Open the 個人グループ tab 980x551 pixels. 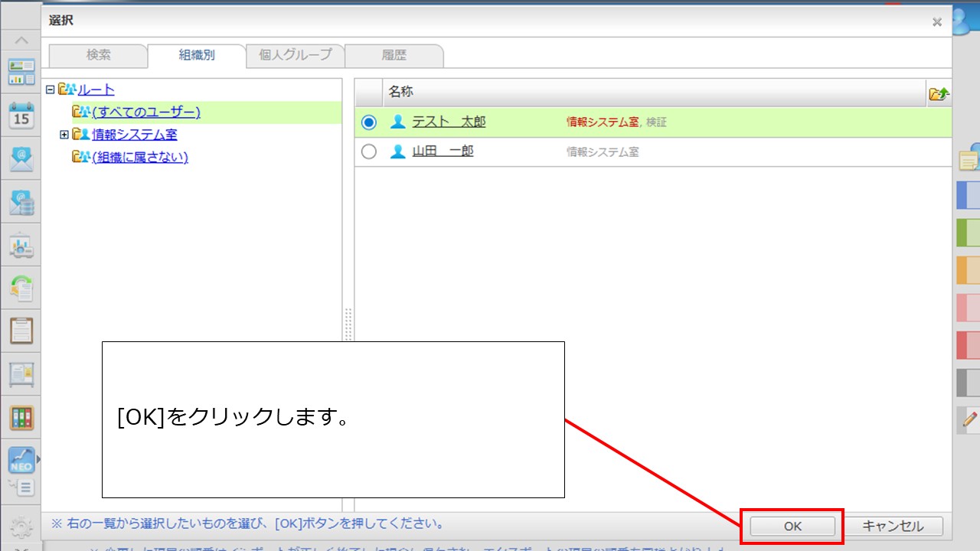click(296, 55)
